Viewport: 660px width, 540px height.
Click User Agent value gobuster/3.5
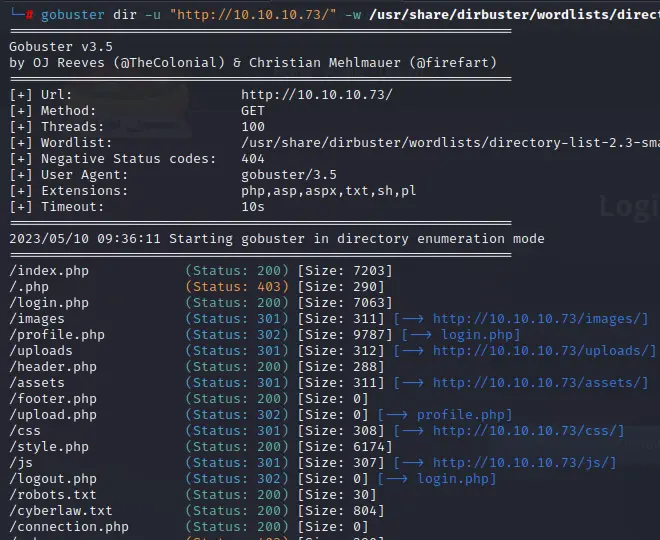(x=289, y=175)
